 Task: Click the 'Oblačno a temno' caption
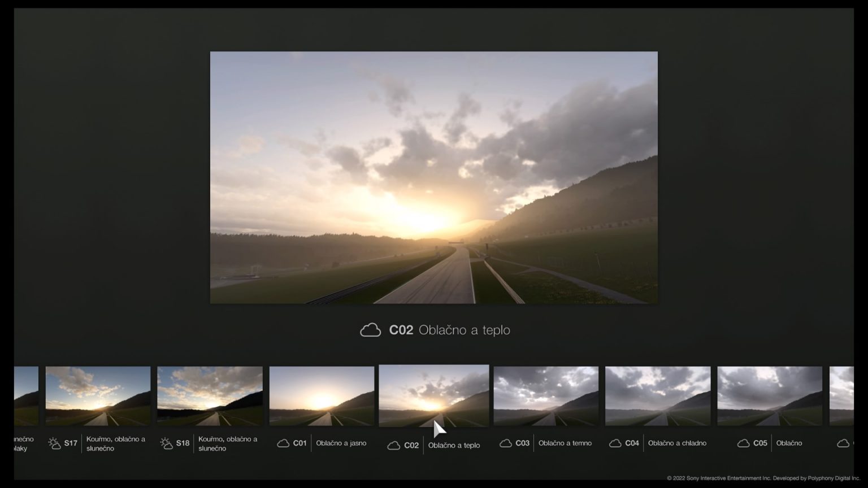click(x=565, y=443)
